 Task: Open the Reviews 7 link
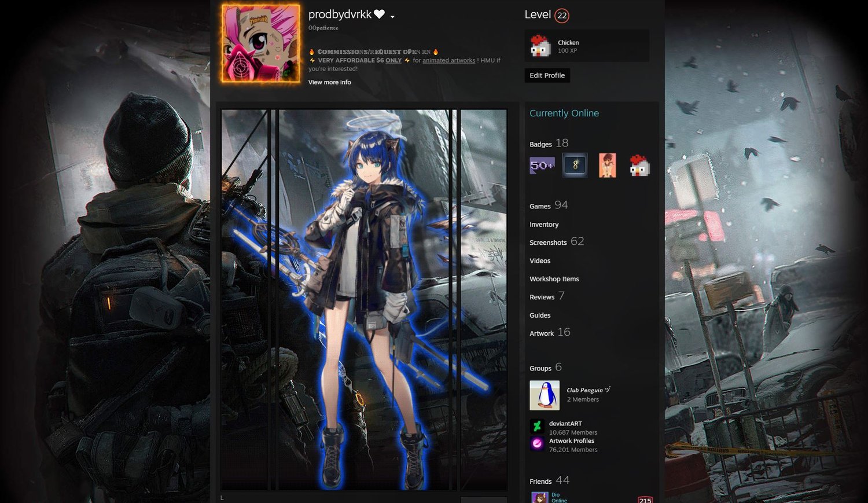547,296
